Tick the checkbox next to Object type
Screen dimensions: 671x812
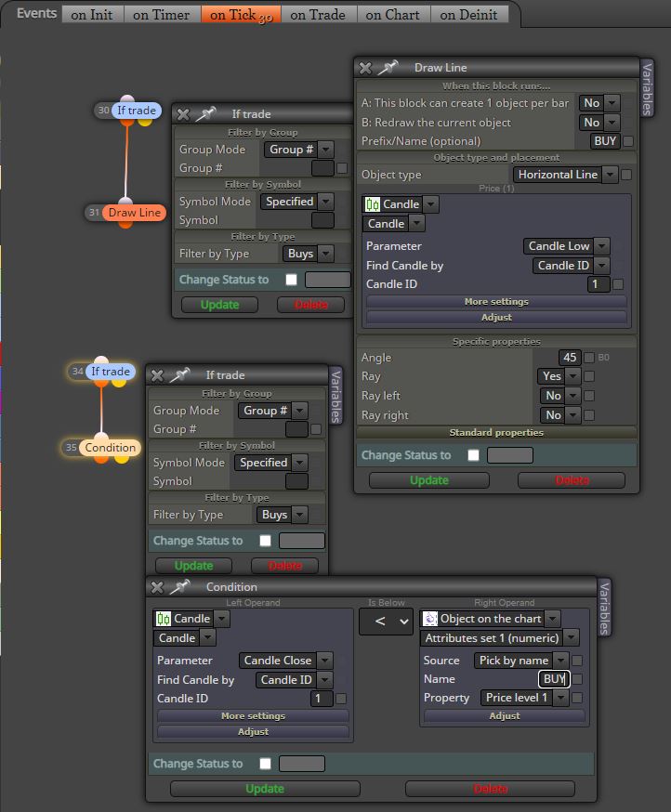(x=626, y=175)
